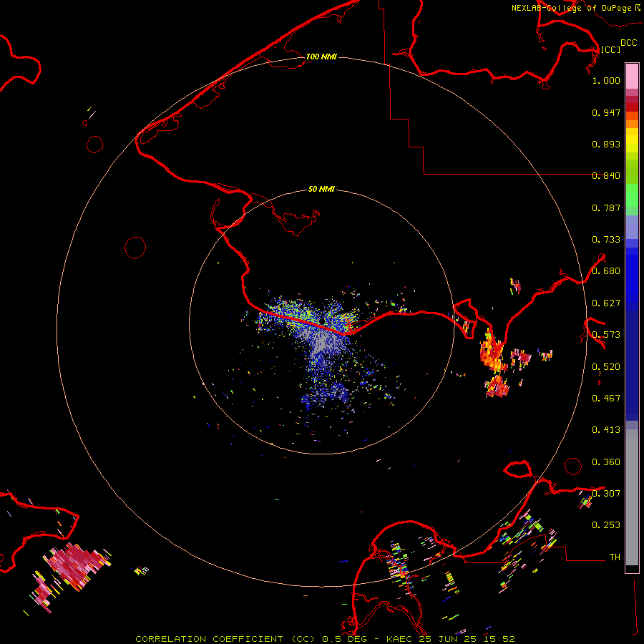The width and height of the screenshot is (644, 644).
Task: Select the 0.253 scale value
Action: click(x=606, y=525)
